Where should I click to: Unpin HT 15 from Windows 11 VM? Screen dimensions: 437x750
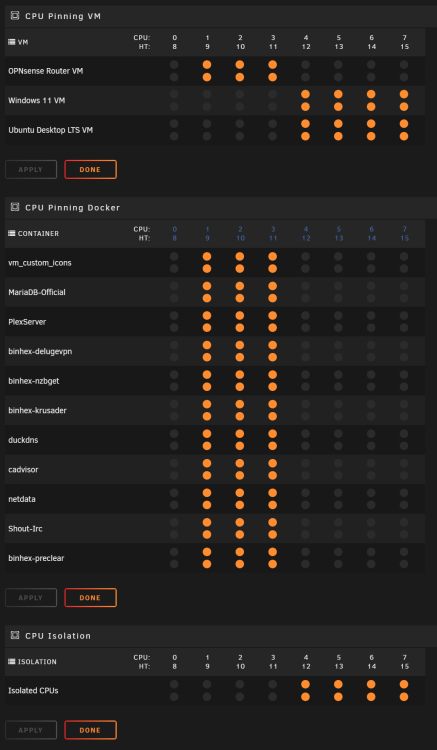click(404, 107)
